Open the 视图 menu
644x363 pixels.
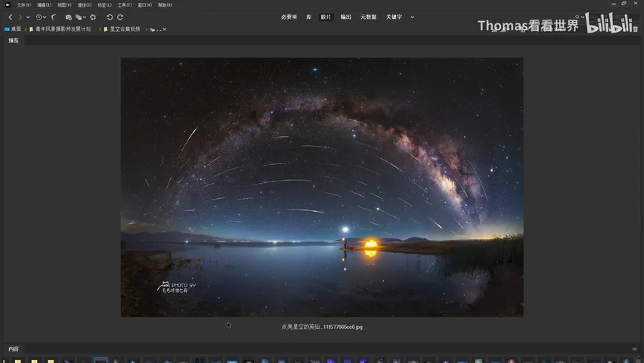point(64,5)
